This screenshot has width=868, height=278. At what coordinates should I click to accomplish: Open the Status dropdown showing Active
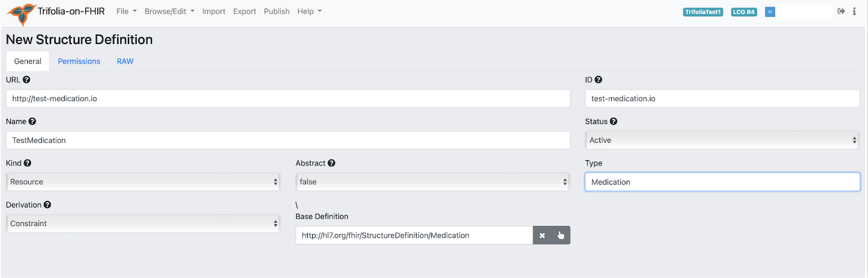pos(722,140)
